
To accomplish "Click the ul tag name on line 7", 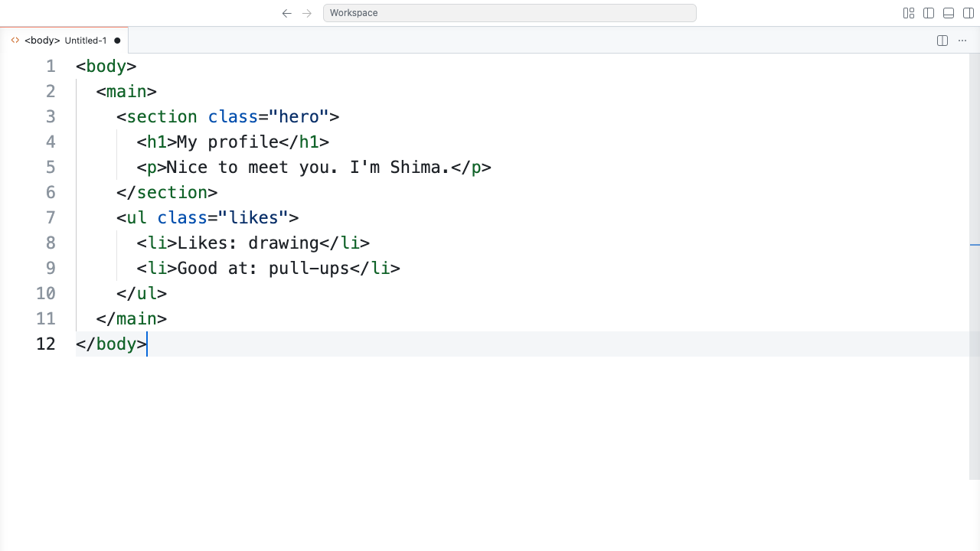I will click(x=136, y=218).
